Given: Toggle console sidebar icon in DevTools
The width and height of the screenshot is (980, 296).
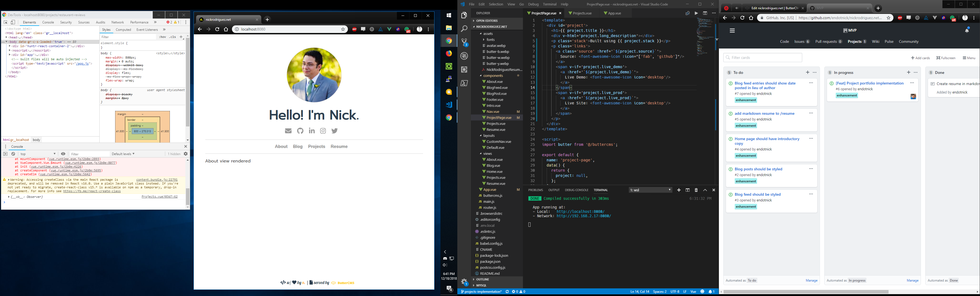Looking at the screenshot, I should click(5, 154).
